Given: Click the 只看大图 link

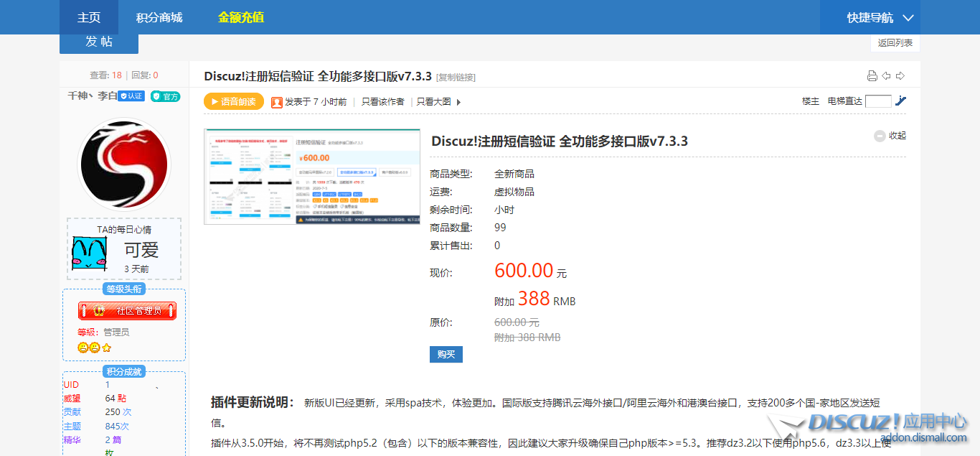Looking at the screenshot, I should (434, 102).
